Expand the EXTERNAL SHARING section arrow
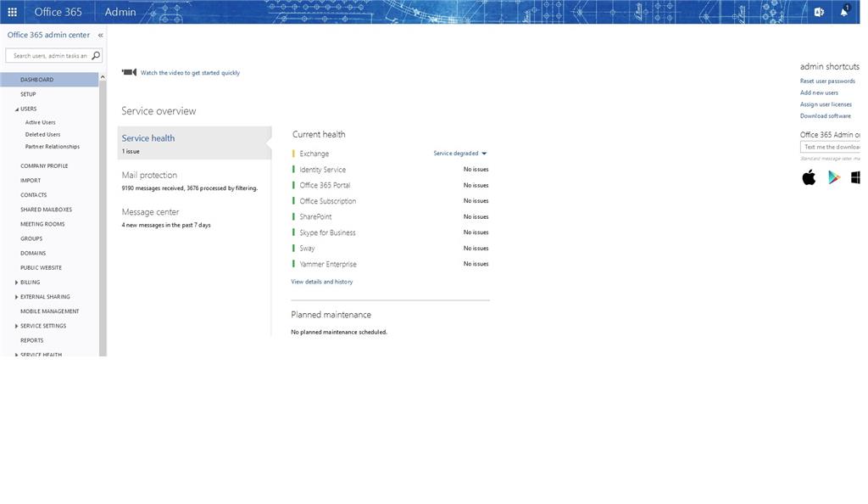Screen dimensions: 868x504 tap(17, 297)
